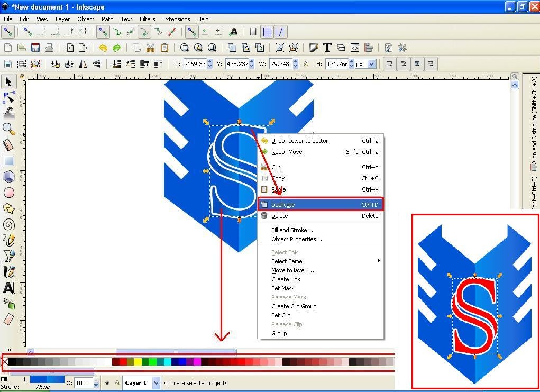Open the Layer 1 dropdown
Image resolution: width=540 pixels, height=392 pixels.
(157, 382)
